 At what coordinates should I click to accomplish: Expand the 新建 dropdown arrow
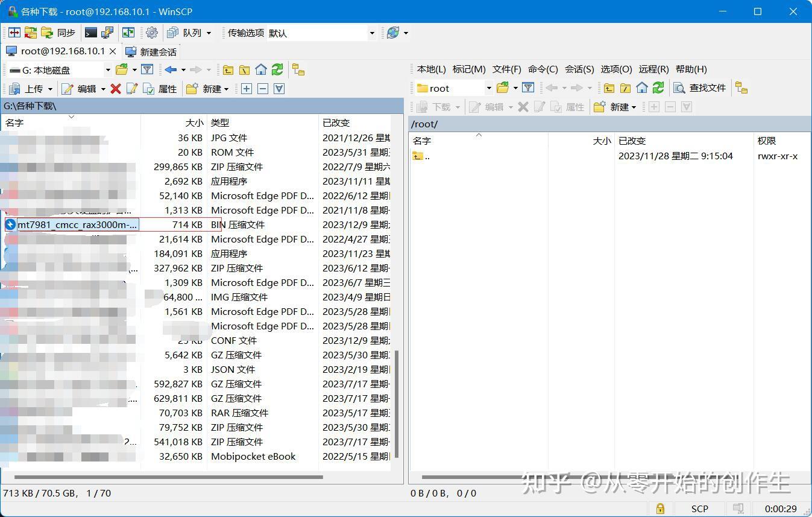(x=226, y=89)
